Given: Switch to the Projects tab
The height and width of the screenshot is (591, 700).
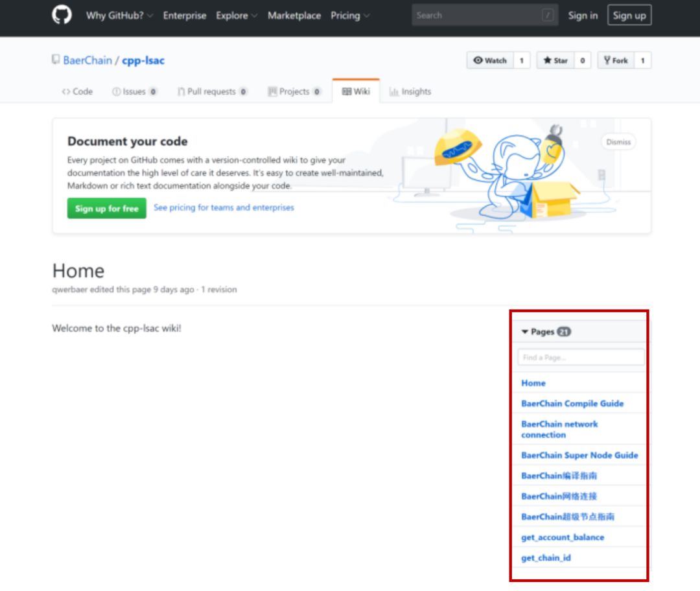Looking at the screenshot, I should point(294,91).
